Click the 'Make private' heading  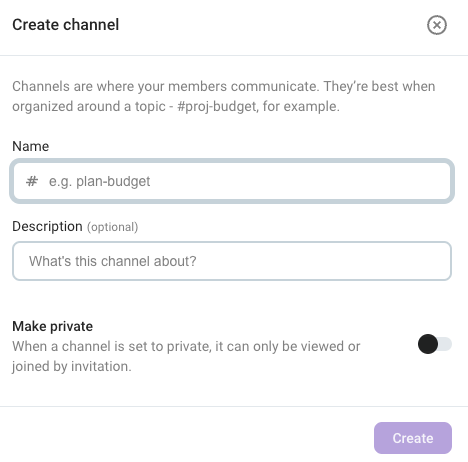point(53,326)
